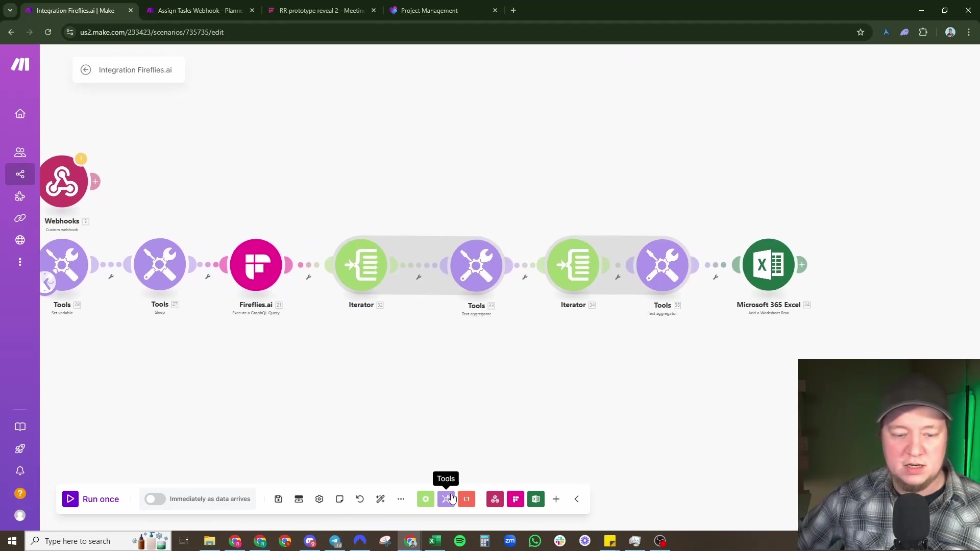Screen dimensions: 980x551
Task: Open Spotify from the taskbar
Action: [x=460, y=541]
